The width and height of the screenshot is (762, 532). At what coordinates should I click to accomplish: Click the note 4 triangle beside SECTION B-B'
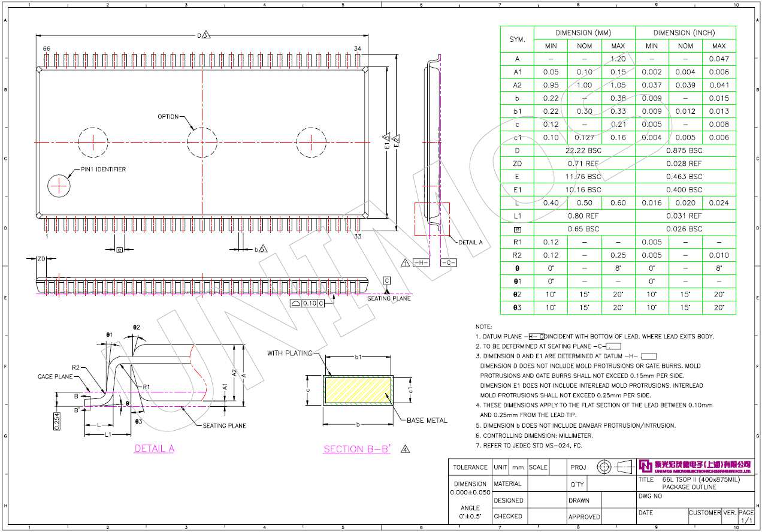[406, 449]
